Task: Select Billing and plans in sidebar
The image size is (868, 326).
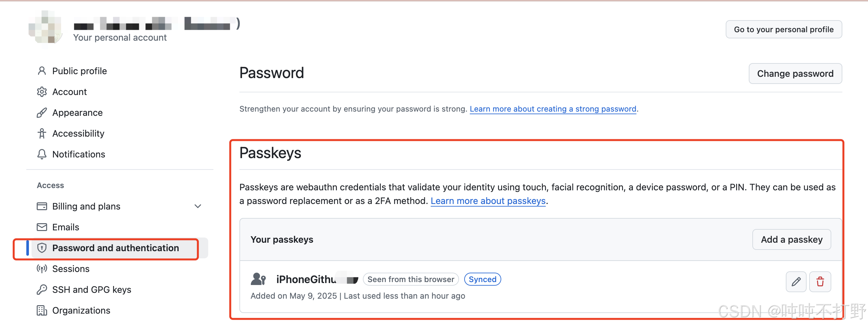Action: (x=86, y=206)
